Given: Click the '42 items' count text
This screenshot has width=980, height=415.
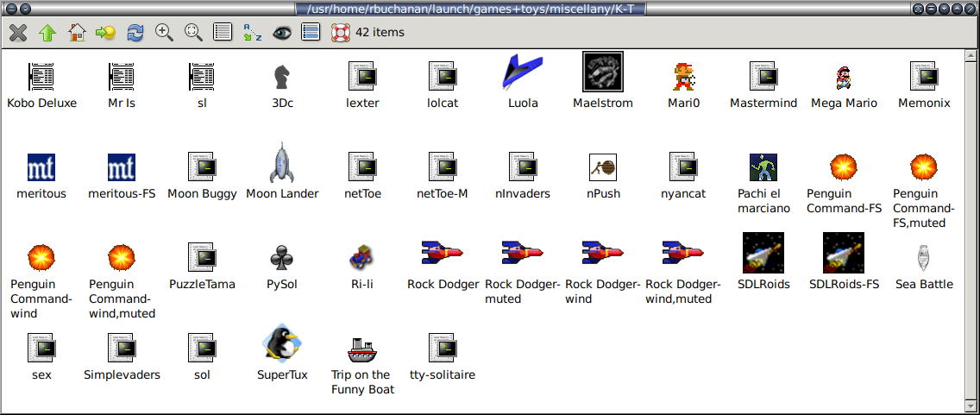Looking at the screenshot, I should click(x=380, y=32).
